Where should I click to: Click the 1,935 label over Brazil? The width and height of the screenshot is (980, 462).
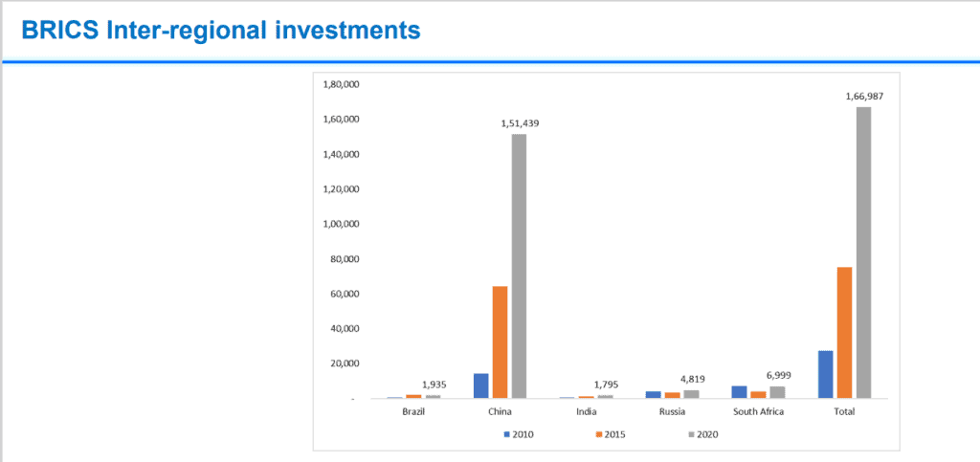[x=434, y=385]
